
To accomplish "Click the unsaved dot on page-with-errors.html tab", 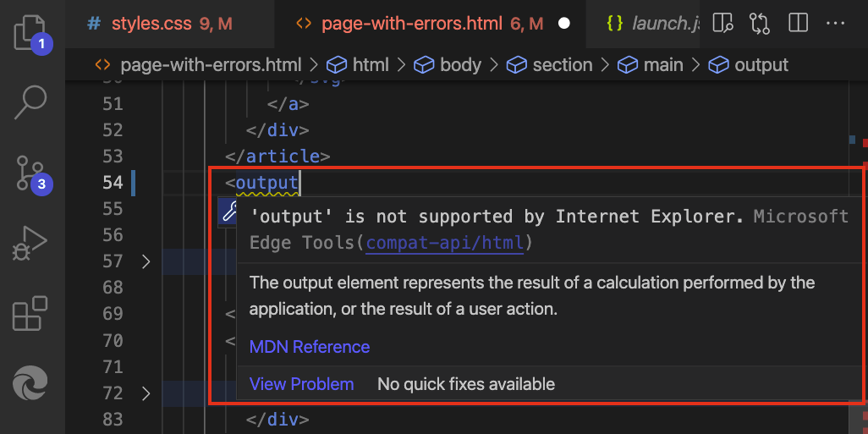I will click(x=564, y=24).
